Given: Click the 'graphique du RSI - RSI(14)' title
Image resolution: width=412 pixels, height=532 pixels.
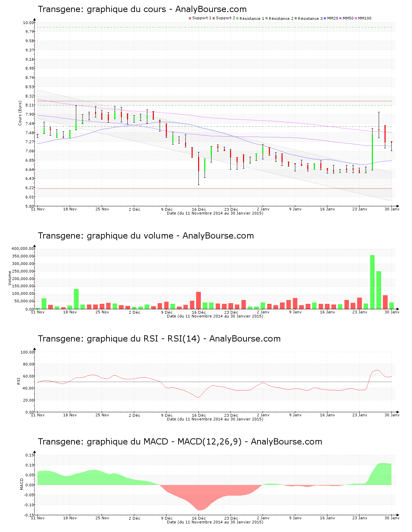Looking at the screenshot, I should tap(144, 339).
